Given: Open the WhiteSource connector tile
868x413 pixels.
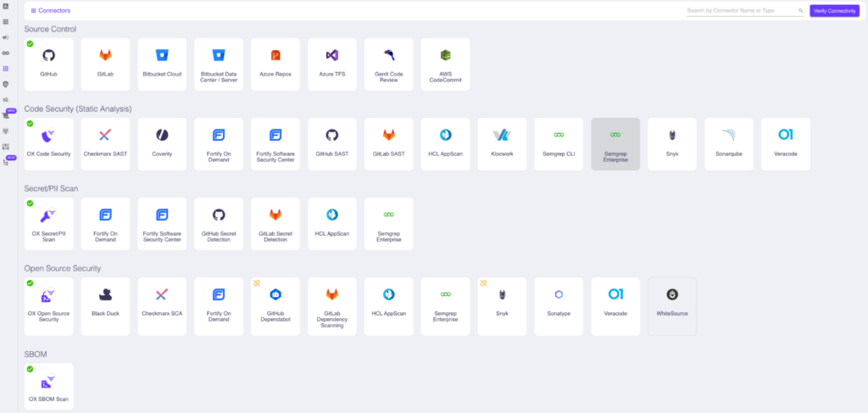Looking at the screenshot, I should click(x=672, y=306).
